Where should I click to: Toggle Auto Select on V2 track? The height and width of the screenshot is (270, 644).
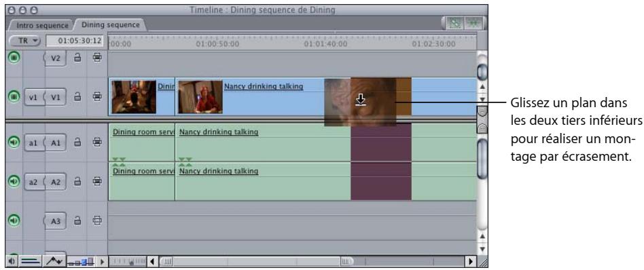(x=97, y=58)
